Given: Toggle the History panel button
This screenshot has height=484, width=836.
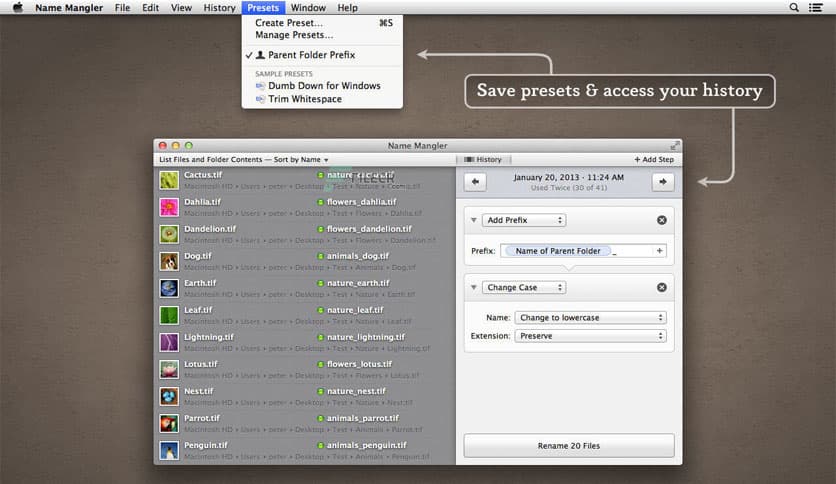Looking at the screenshot, I should (x=483, y=159).
